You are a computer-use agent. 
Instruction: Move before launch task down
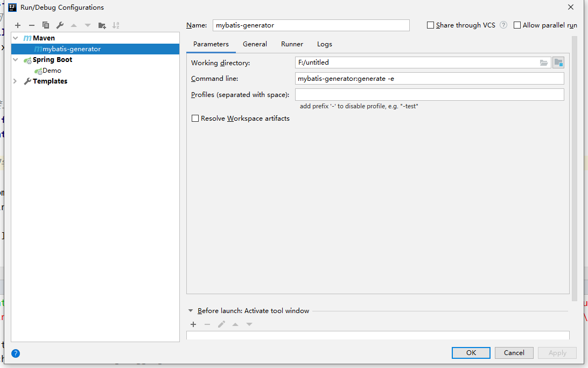[249, 324]
